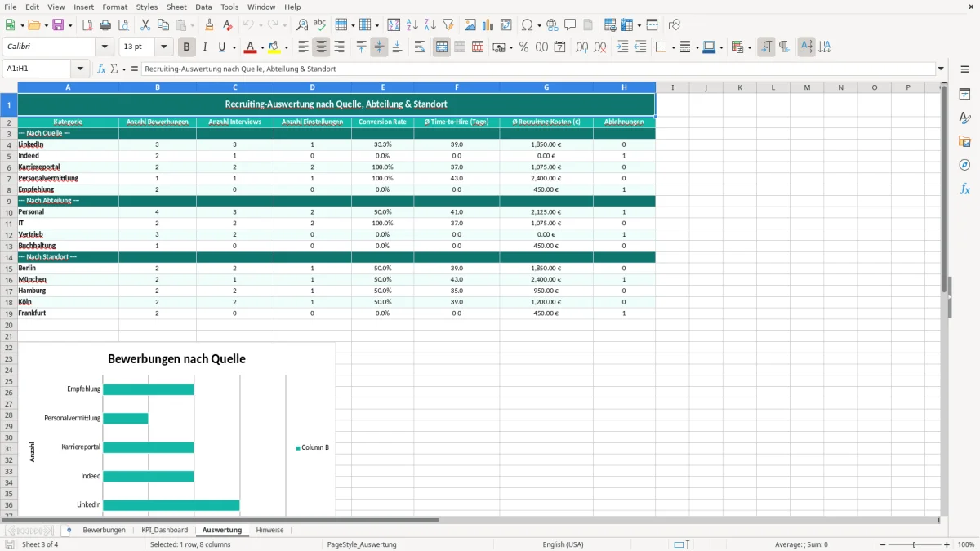Click the vertical scrollbar
980x551 pixels.
pos(944,300)
